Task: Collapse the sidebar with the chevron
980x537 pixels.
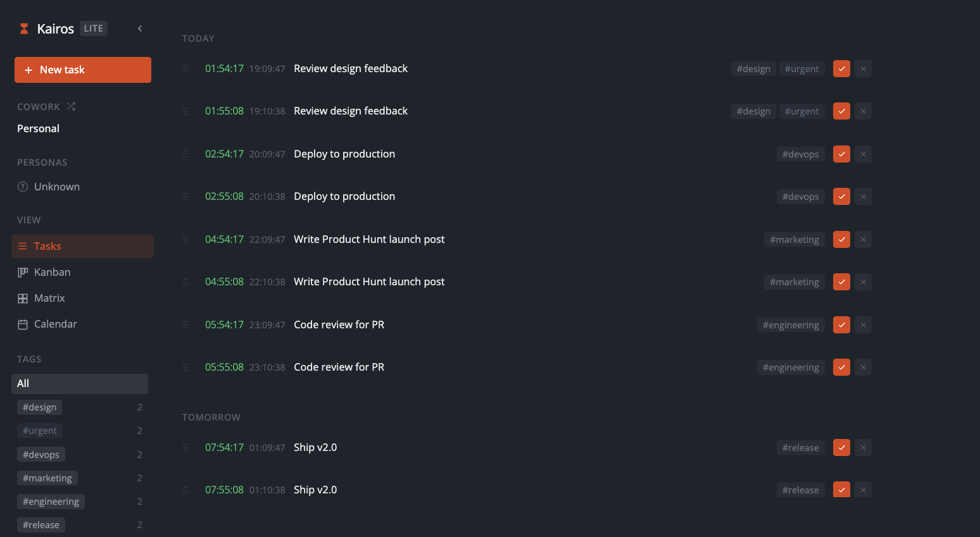Action: (x=140, y=28)
